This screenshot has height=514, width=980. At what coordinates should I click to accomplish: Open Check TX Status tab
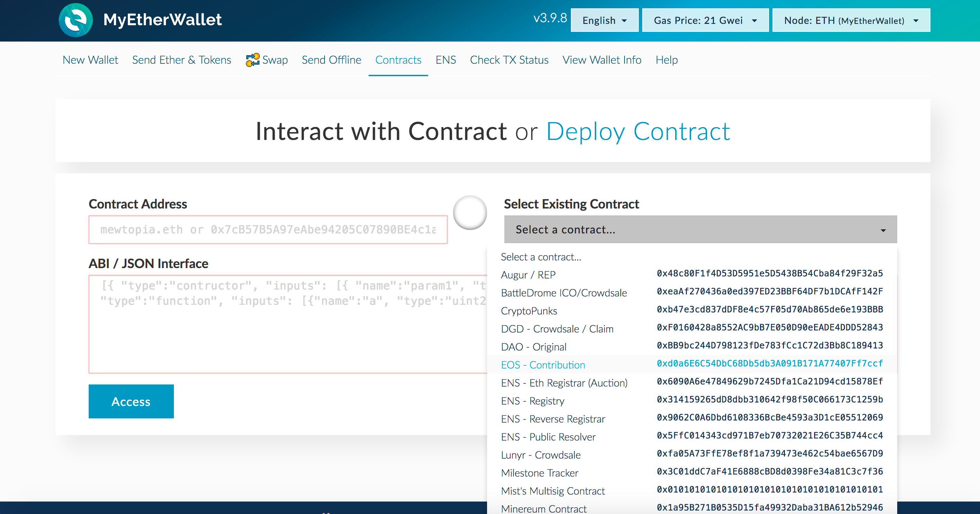[509, 60]
